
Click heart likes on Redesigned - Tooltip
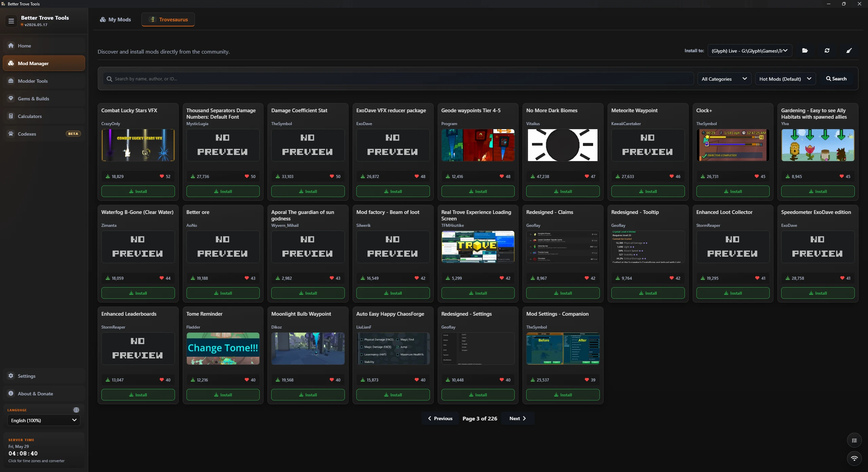pyautogui.click(x=675, y=278)
